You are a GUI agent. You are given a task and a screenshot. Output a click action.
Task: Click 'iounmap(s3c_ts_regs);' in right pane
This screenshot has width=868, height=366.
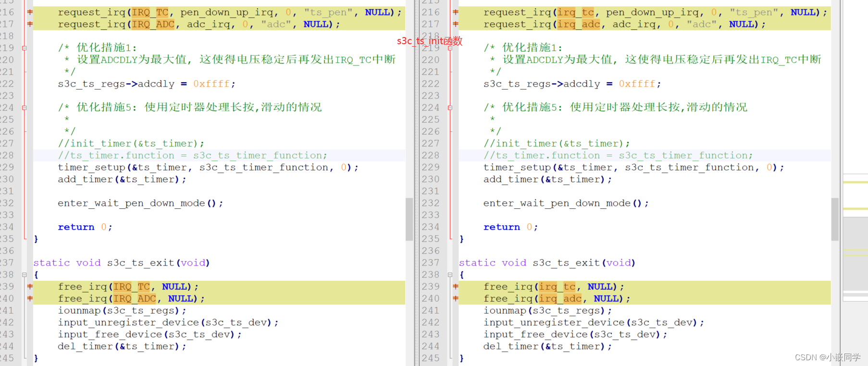tap(548, 311)
